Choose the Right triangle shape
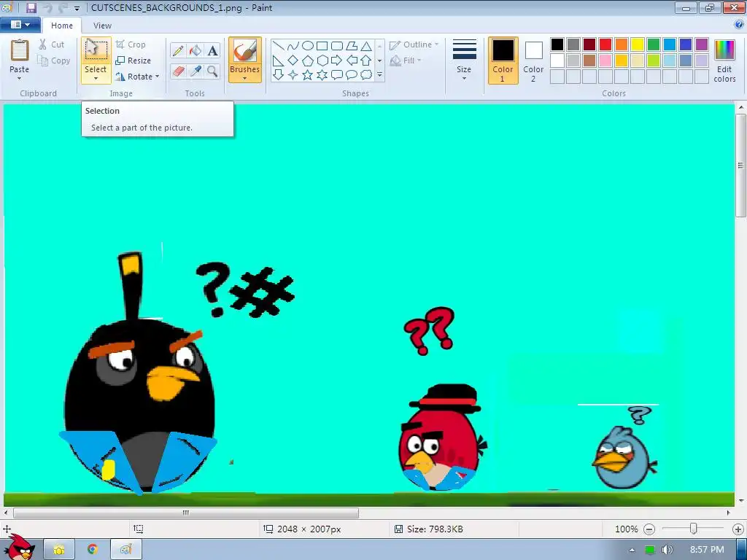 [x=279, y=61]
